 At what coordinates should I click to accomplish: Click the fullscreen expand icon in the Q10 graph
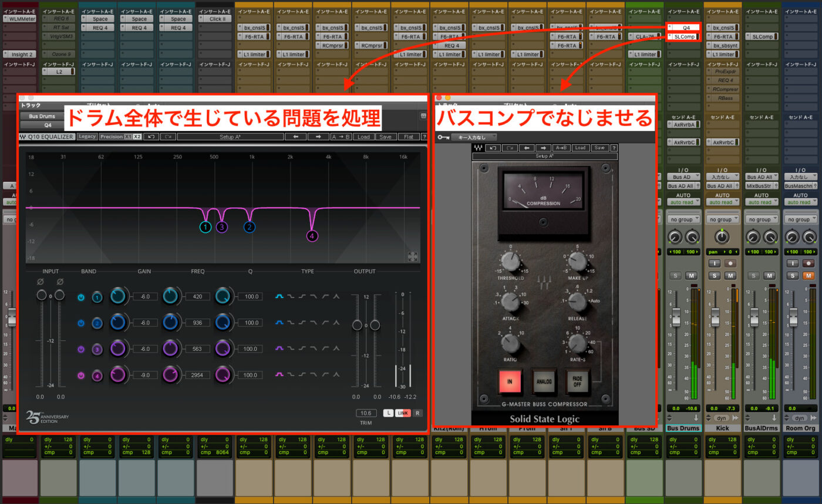tap(413, 256)
